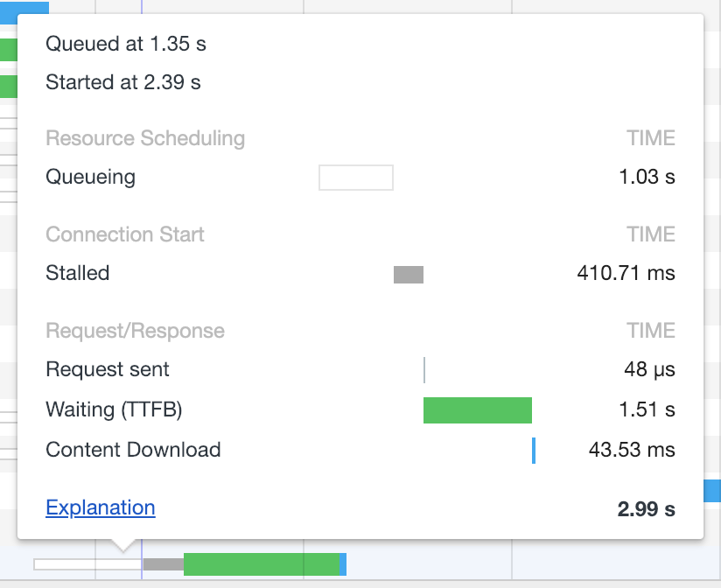
Task: Click the Request sent marker line
Action: pos(424,369)
